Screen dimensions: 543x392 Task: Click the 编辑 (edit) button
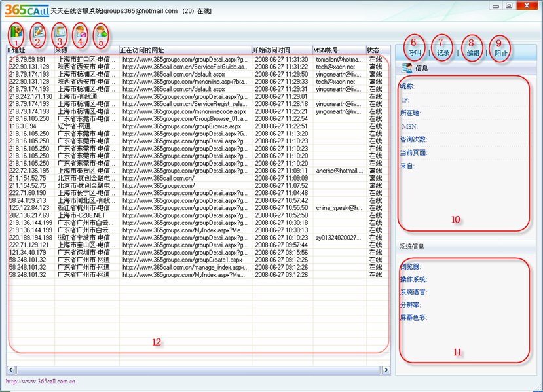tap(472, 53)
